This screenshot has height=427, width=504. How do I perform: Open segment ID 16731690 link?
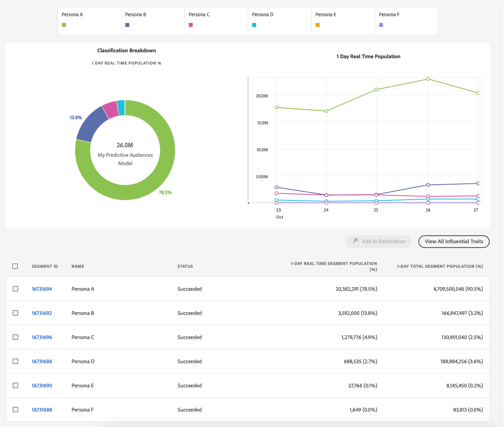(42, 385)
